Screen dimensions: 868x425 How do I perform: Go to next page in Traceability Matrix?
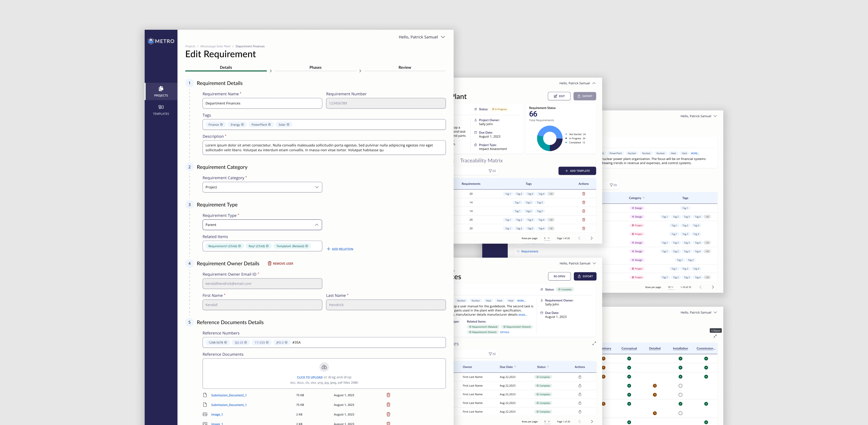pyautogui.click(x=591, y=238)
